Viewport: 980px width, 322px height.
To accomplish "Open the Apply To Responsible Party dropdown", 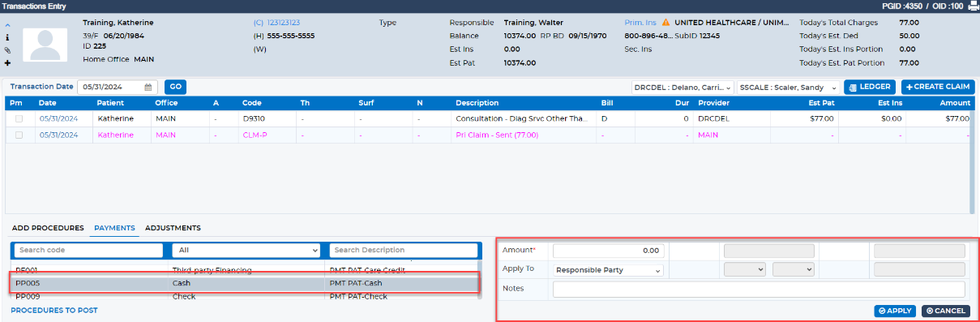I will pyautogui.click(x=608, y=269).
